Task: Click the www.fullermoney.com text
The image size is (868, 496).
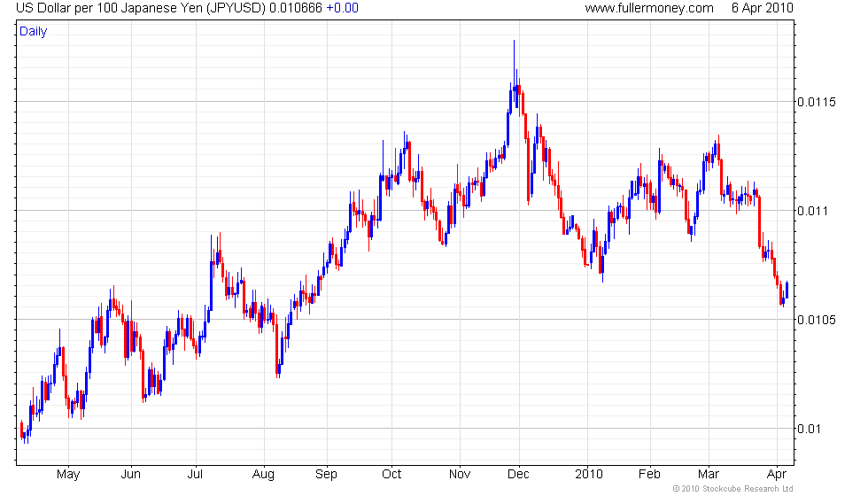Action: click(648, 8)
